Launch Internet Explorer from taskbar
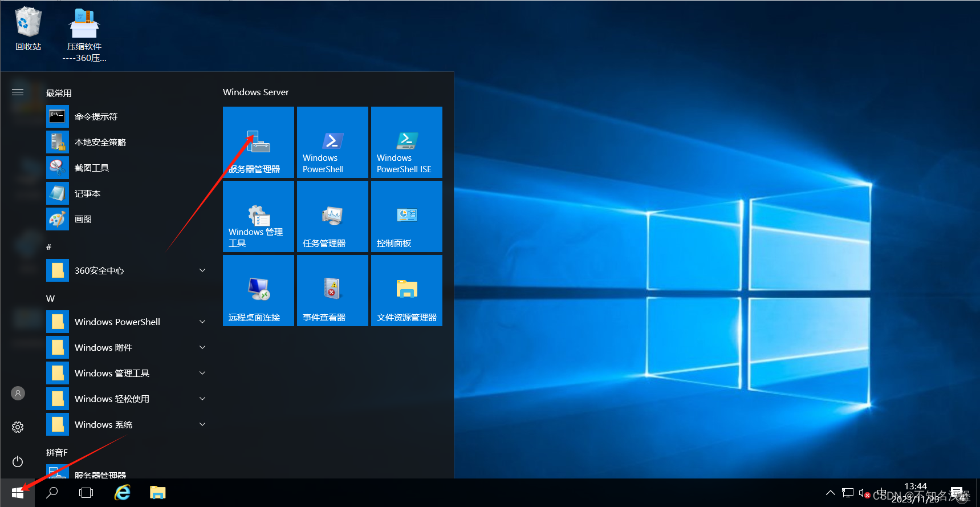 coord(123,493)
